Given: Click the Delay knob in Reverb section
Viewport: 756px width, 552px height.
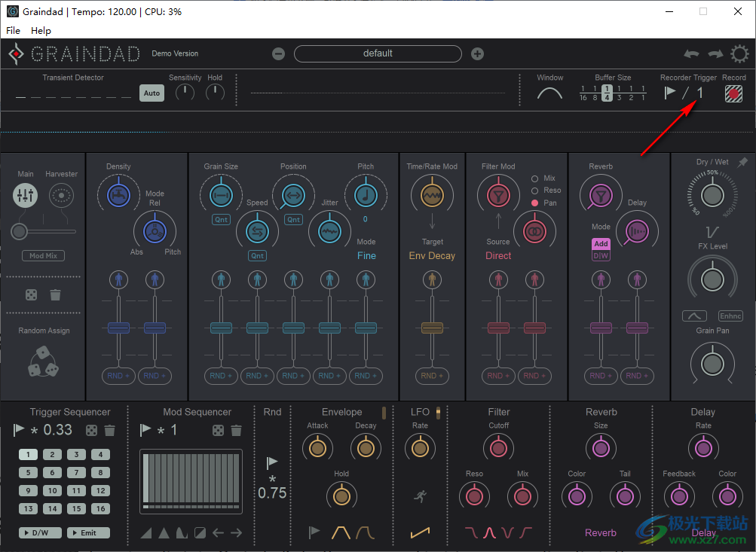Looking at the screenshot, I should 637,231.
